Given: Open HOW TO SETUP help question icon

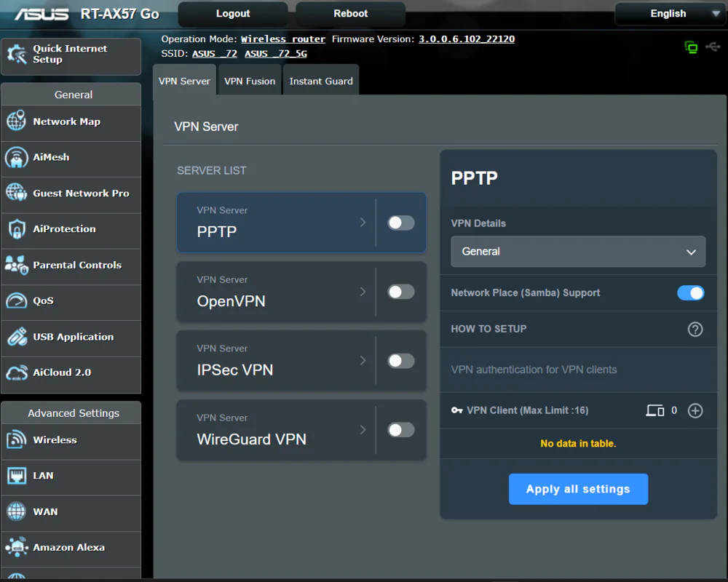Looking at the screenshot, I should (695, 329).
